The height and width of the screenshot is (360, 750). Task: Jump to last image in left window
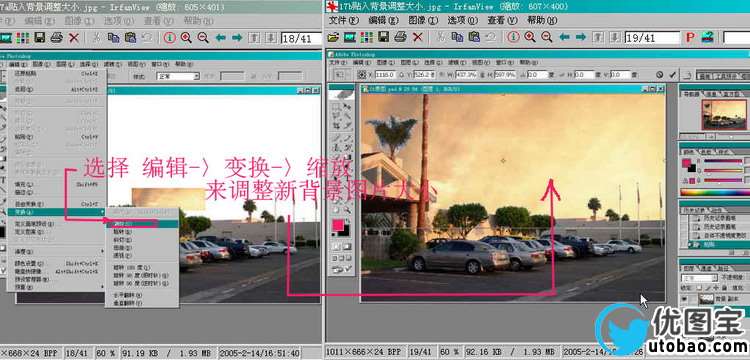coord(271,38)
